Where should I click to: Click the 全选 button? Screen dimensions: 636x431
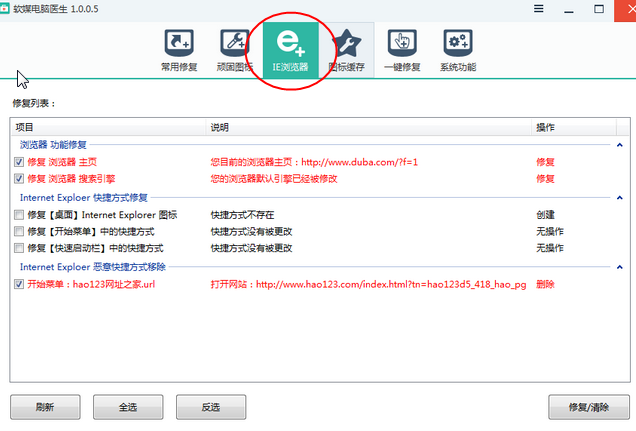tap(128, 407)
